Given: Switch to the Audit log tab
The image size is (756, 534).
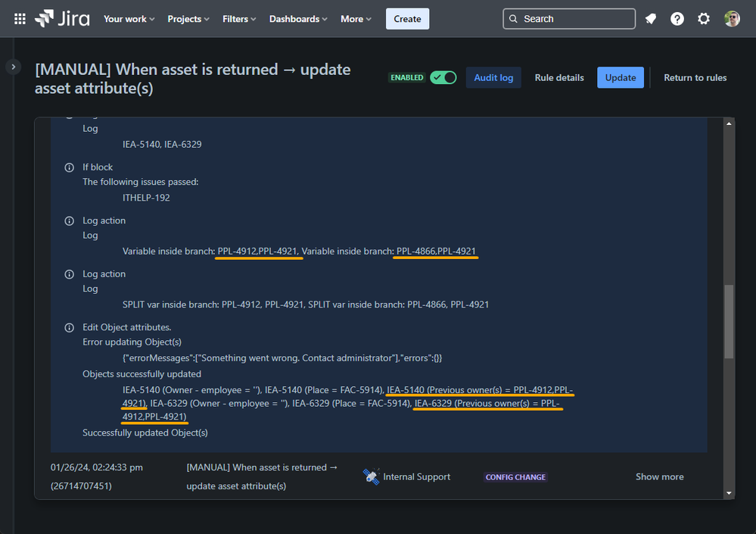Looking at the screenshot, I should point(493,78).
